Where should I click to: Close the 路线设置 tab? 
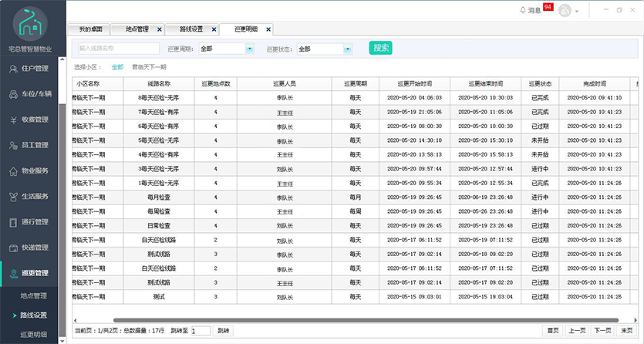[214, 29]
